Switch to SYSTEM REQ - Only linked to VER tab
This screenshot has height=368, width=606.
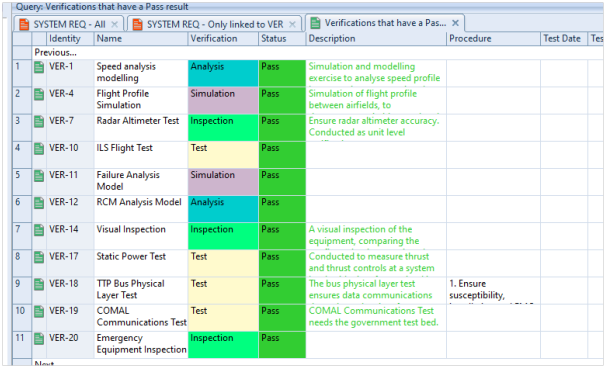click(214, 24)
